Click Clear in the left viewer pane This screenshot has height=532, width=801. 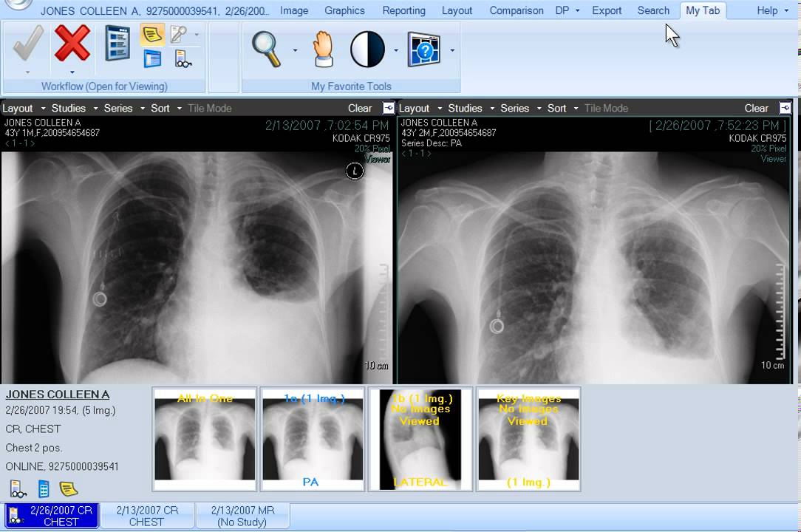pos(360,109)
